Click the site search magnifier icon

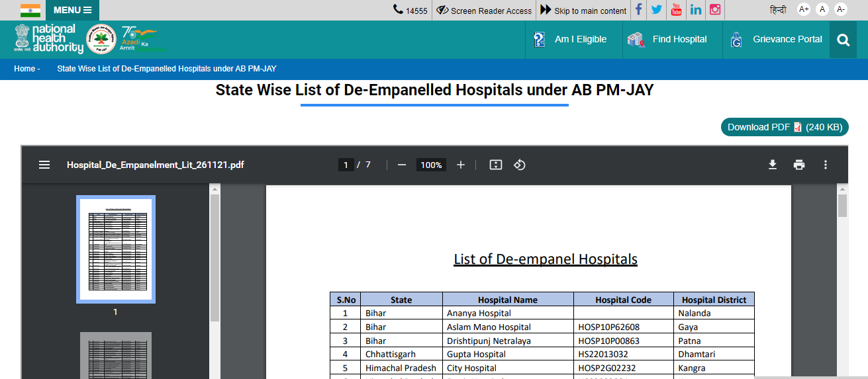click(x=843, y=40)
